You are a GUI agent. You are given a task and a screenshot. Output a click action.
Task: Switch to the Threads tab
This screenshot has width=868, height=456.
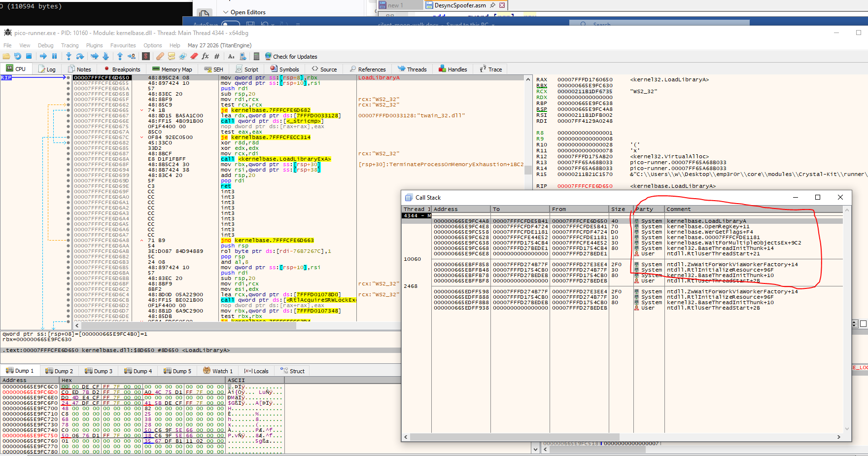point(412,70)
